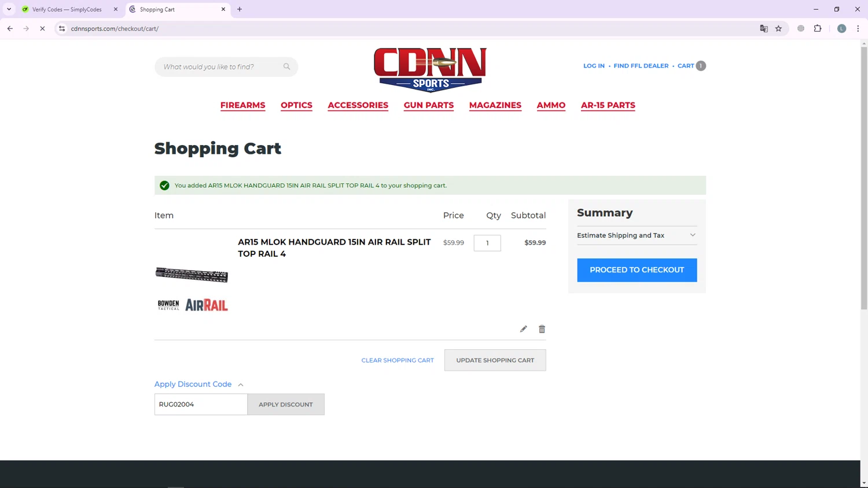Open the CART link
This screenshot has width=868, height=488.
[686, 66]
